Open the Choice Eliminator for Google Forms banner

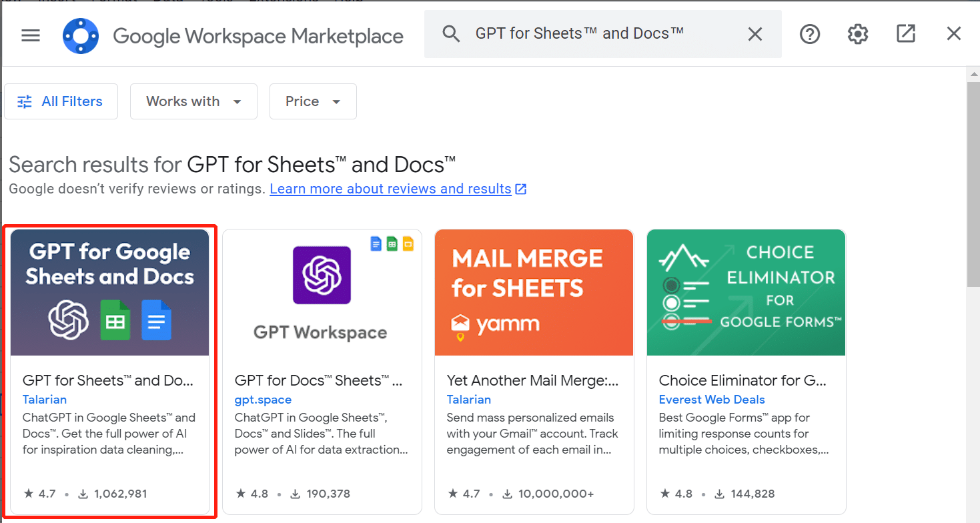coord(746,292)
